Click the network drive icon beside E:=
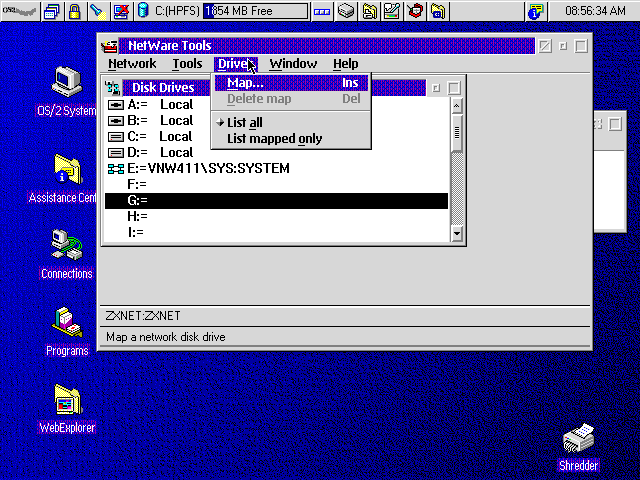This screenshot has width=640, height=480. pos(116,169)
